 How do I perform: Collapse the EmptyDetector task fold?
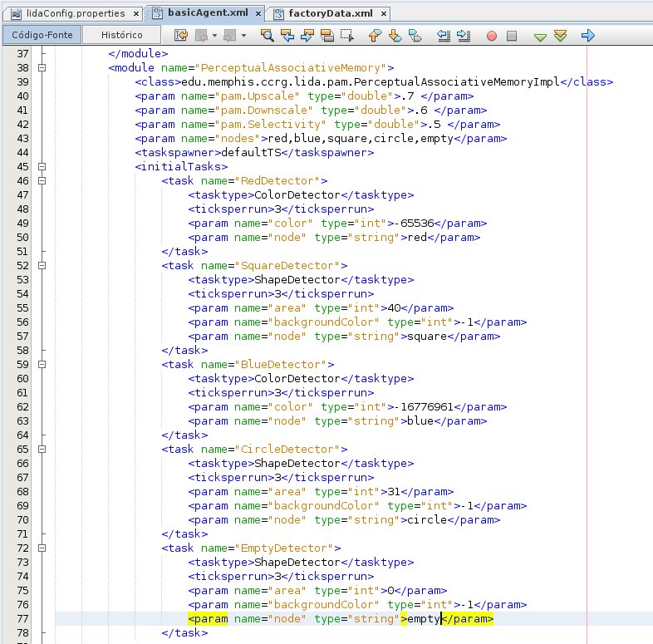coord(42,548)
